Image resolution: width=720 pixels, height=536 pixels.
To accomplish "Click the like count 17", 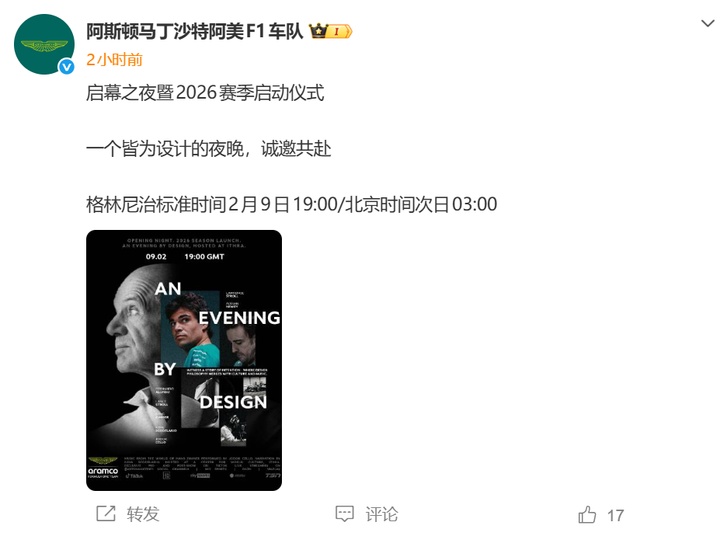I will tap(615, 515).
